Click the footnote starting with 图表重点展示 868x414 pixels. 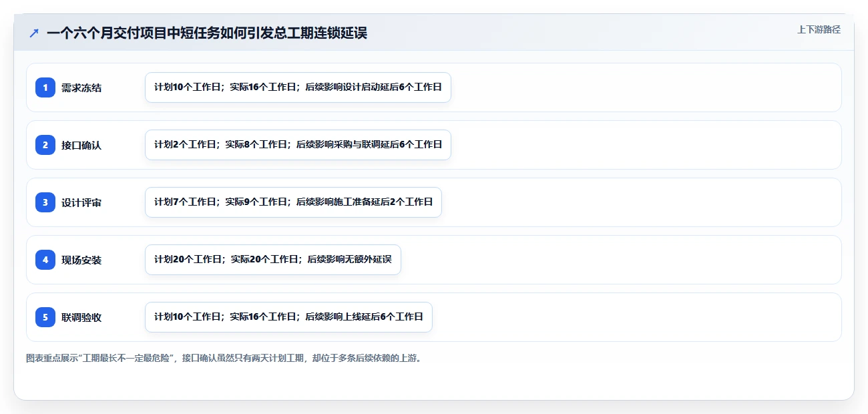pos(224,358)
